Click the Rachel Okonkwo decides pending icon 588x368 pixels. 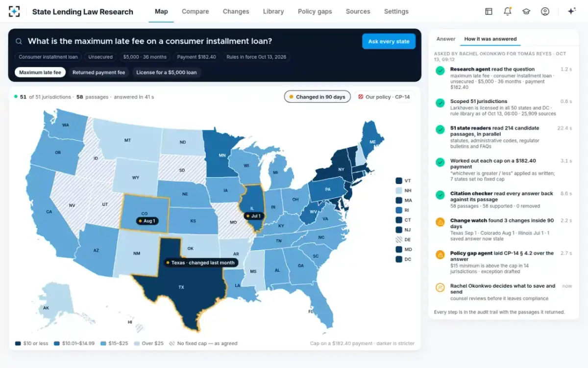pyautogui.click(x=440, y=288)
